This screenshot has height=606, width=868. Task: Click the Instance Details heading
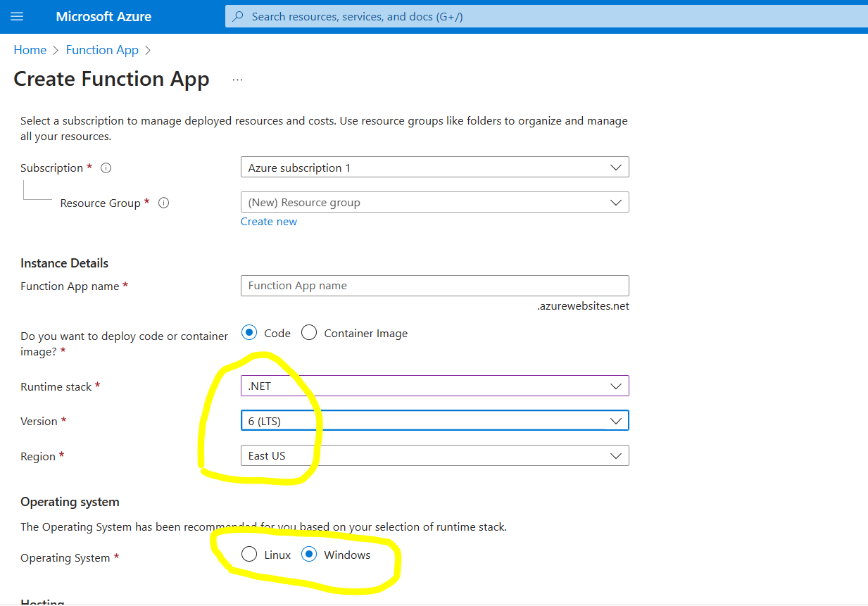coord(65,263)
